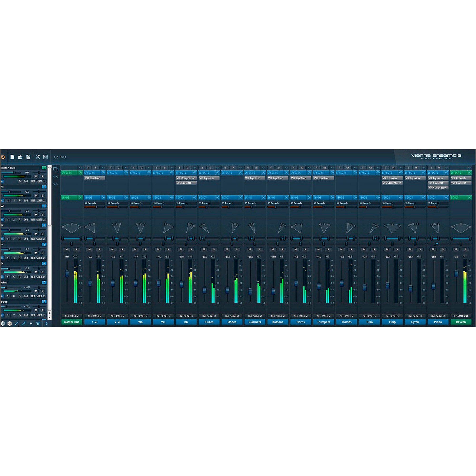
Task: Add bus channel, jack plug icon
Action: [24, 323]
